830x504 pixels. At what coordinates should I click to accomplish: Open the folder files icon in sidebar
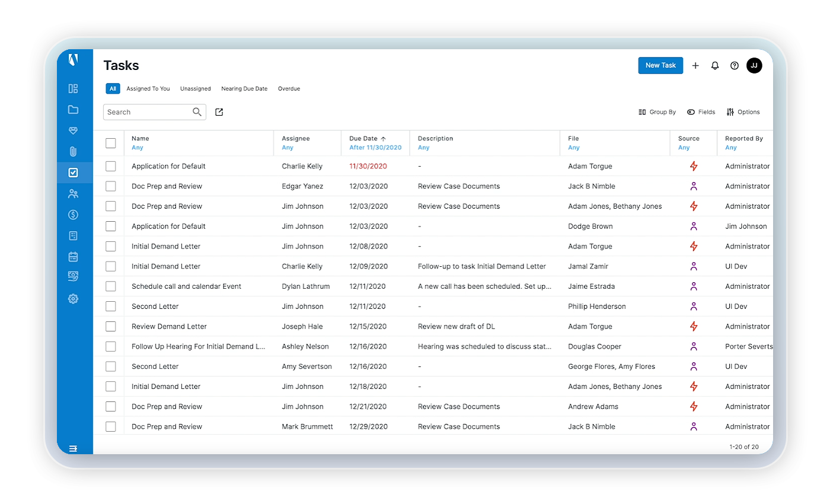click(73, 110)
